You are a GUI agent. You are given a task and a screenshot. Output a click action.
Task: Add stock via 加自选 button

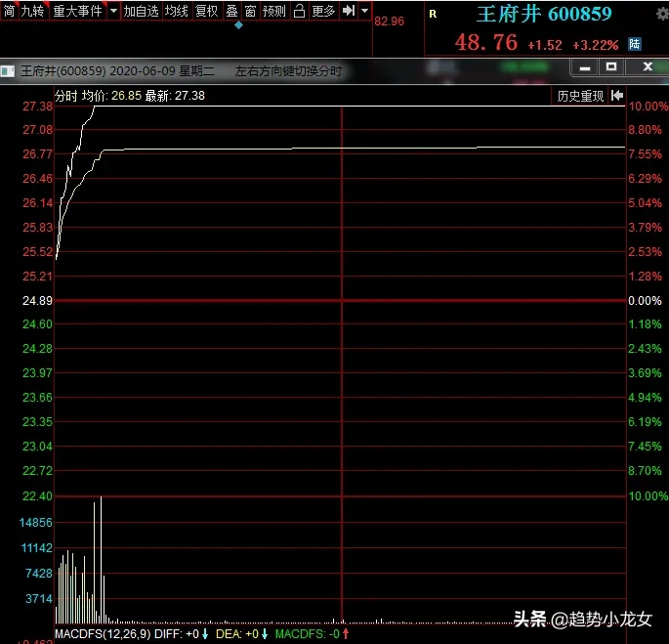tap(142, 11)
